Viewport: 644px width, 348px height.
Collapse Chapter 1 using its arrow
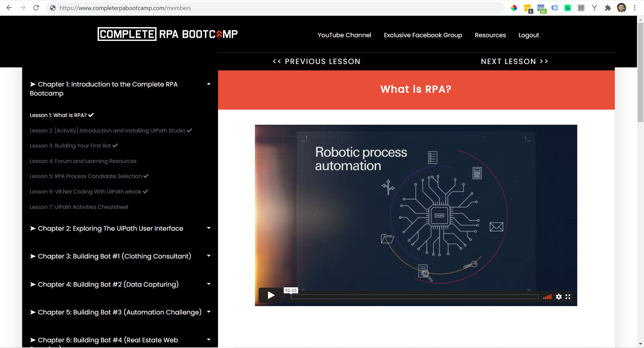tap(209, 84)
